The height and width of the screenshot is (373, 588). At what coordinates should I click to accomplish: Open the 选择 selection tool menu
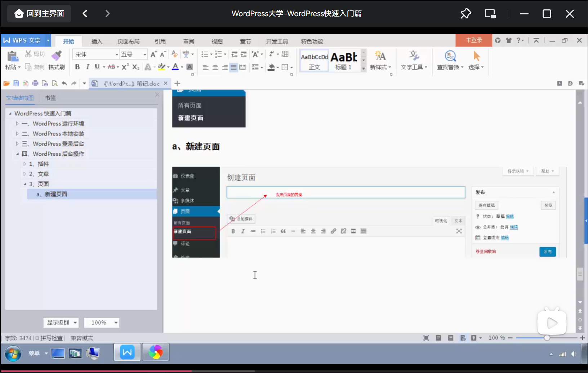[x=476, y=61]
